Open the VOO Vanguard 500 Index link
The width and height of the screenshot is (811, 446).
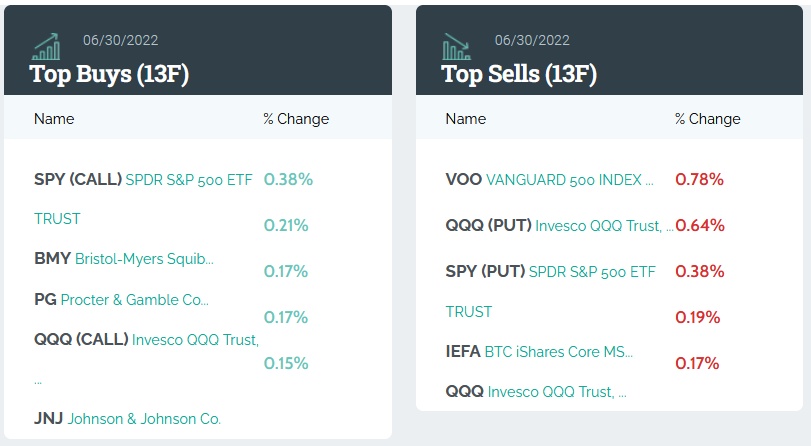549,180
